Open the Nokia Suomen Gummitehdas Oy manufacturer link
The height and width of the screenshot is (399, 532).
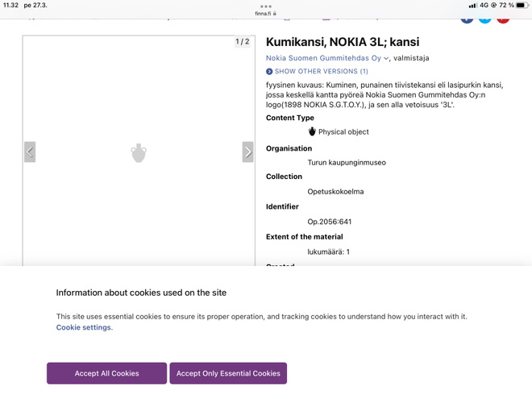click(x=323, y=58)
